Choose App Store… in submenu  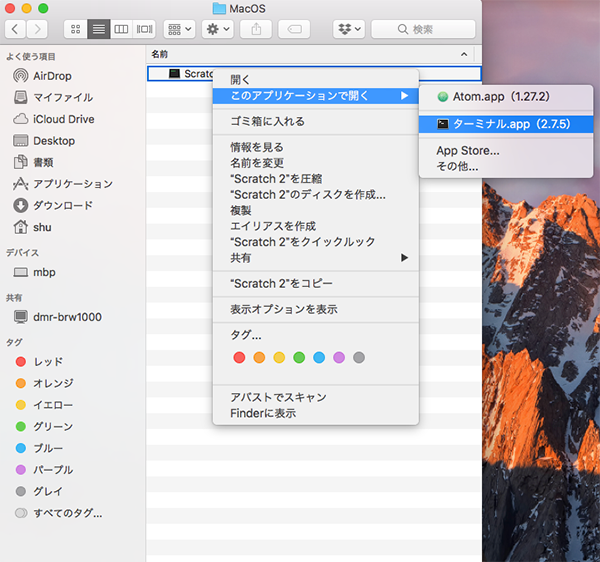tap(506, 151)
